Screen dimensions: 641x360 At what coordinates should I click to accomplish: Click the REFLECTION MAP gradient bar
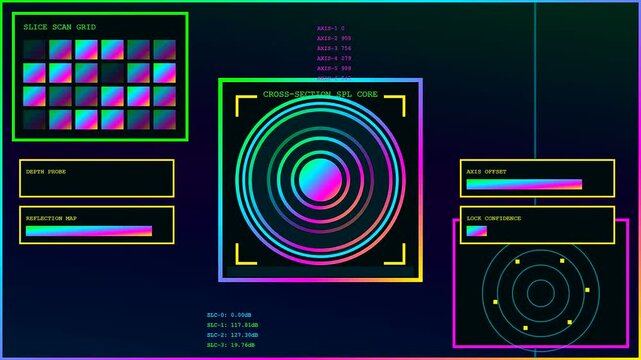tap(89, 231)
